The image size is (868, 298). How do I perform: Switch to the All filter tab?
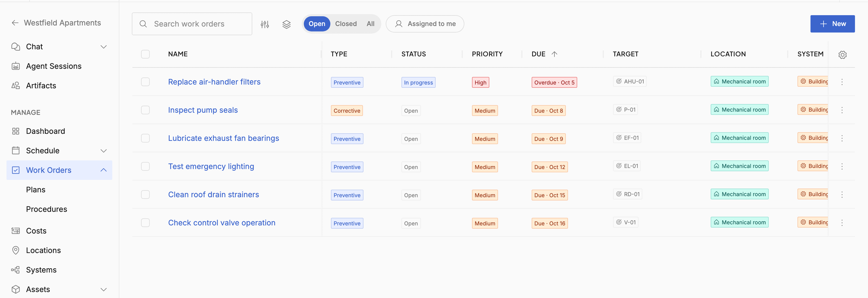tap(370, 24)
